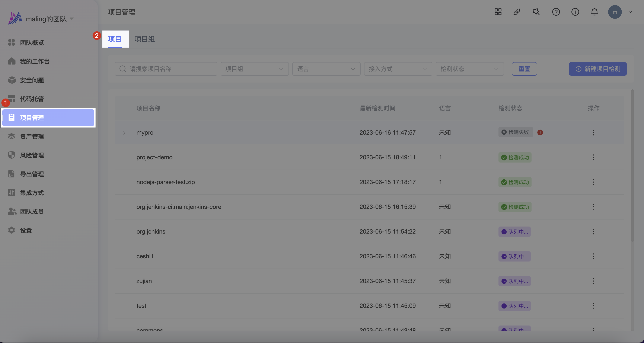Click the red error alert icon for mypro
Image resolution: width=644 pixels, height=343 pixels.
click(540, 132)
